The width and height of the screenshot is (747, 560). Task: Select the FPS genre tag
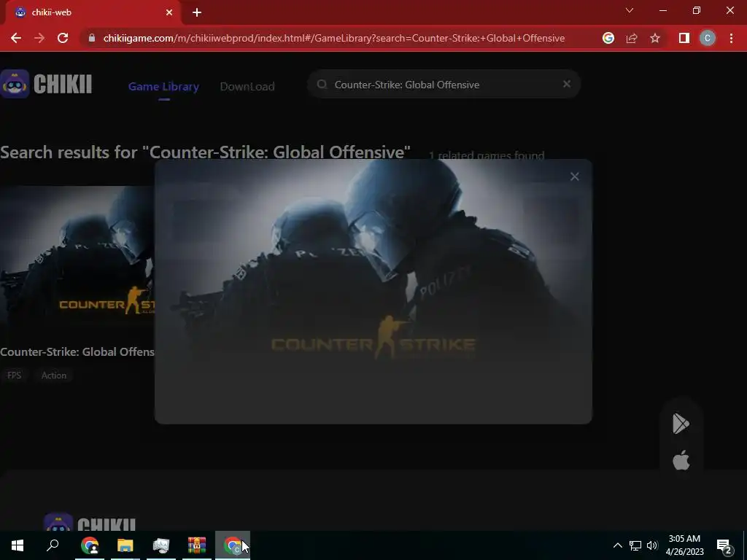pos(15,376)
